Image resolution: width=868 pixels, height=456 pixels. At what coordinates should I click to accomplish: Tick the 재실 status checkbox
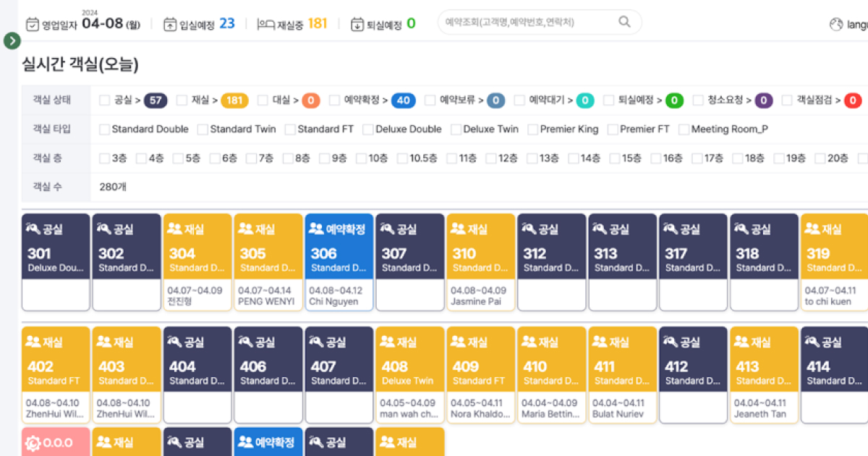pos(182,101)
